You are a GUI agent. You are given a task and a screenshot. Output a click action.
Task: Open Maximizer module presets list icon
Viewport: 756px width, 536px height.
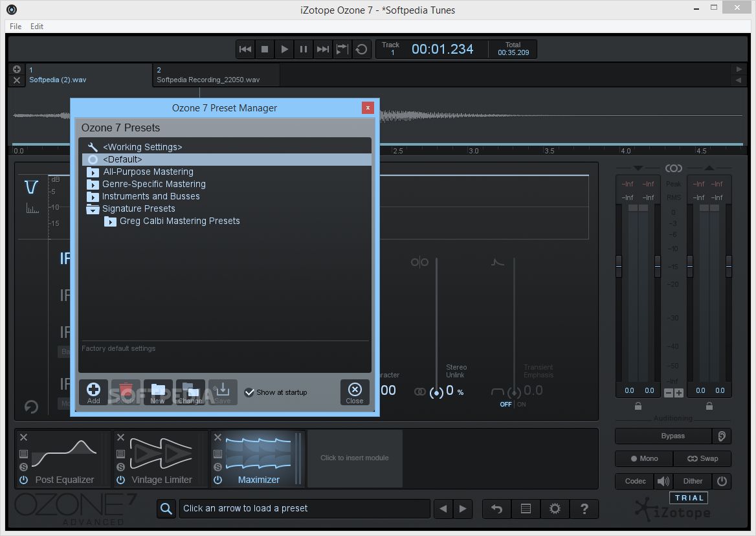(x=218, y=454)
